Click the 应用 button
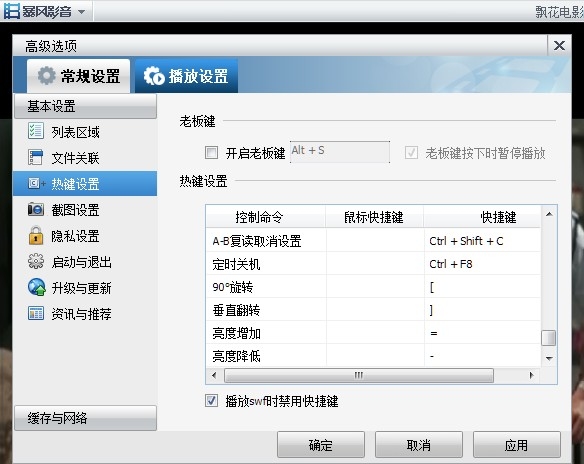584x464 pixels. click(517, 445)
